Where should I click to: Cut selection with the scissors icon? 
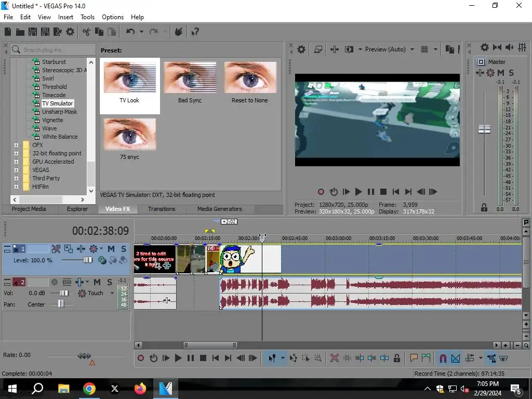click(x=86, y=32)
